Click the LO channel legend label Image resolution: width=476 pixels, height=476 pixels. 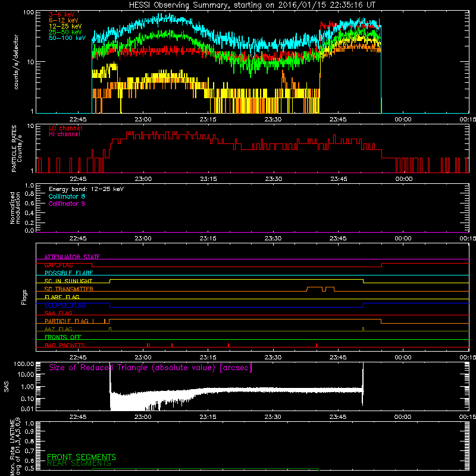pyautogui.click(x=65, y=128)
